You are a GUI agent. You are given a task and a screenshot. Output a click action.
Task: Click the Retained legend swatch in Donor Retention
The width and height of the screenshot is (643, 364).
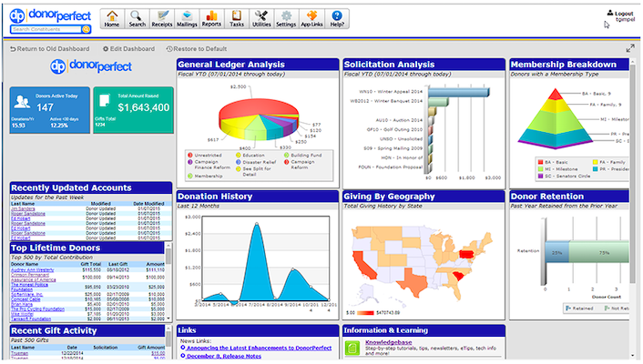pyautogui.click(x=568, y=308)
